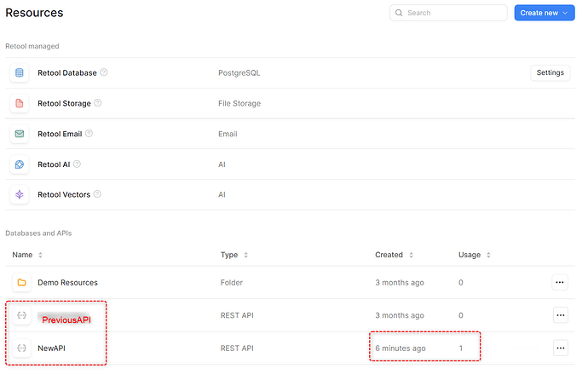
Task: Click help icon next to Retool Storage
Action: (98, 104)
